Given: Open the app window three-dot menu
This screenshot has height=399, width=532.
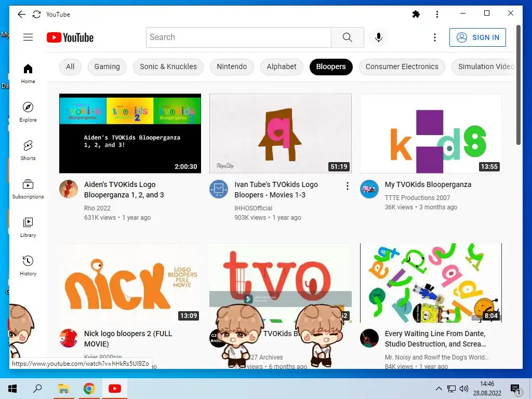Looking at the screenshot, I should point(437,14).
